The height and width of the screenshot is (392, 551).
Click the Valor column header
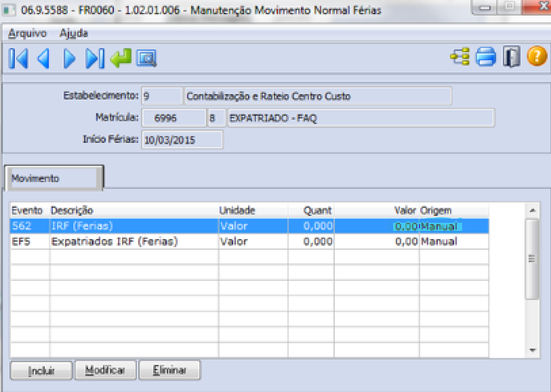[x=376, y=210]
